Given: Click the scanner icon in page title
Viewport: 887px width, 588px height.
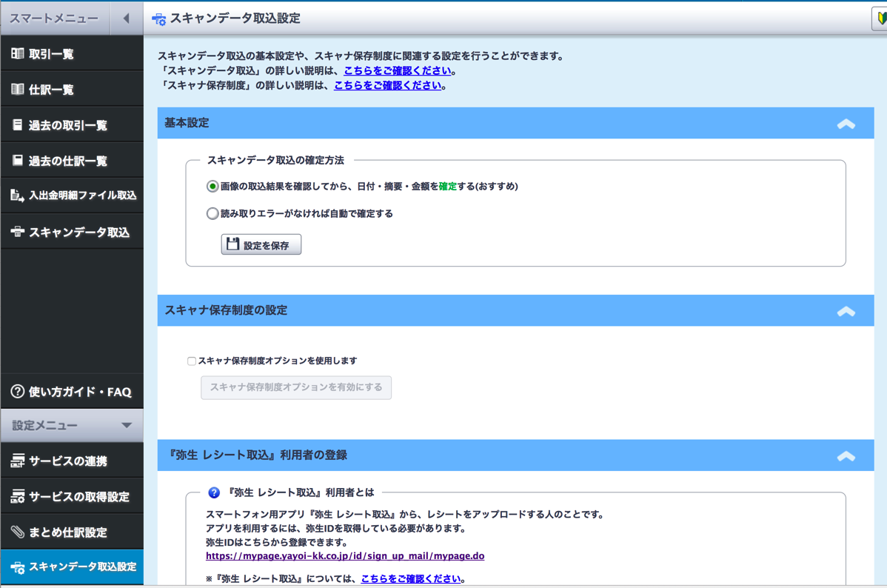Looking at the screenshot, I should [159, 19].
